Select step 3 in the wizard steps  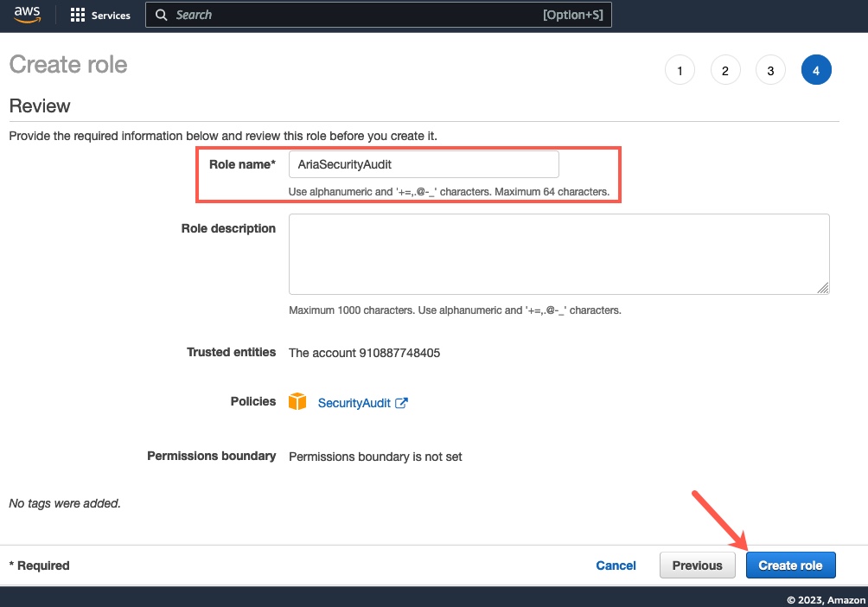(x=770, y=69)
